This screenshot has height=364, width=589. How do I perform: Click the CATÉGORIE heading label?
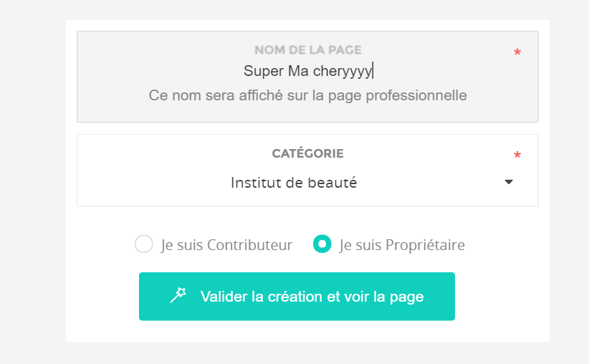[307, 153]
